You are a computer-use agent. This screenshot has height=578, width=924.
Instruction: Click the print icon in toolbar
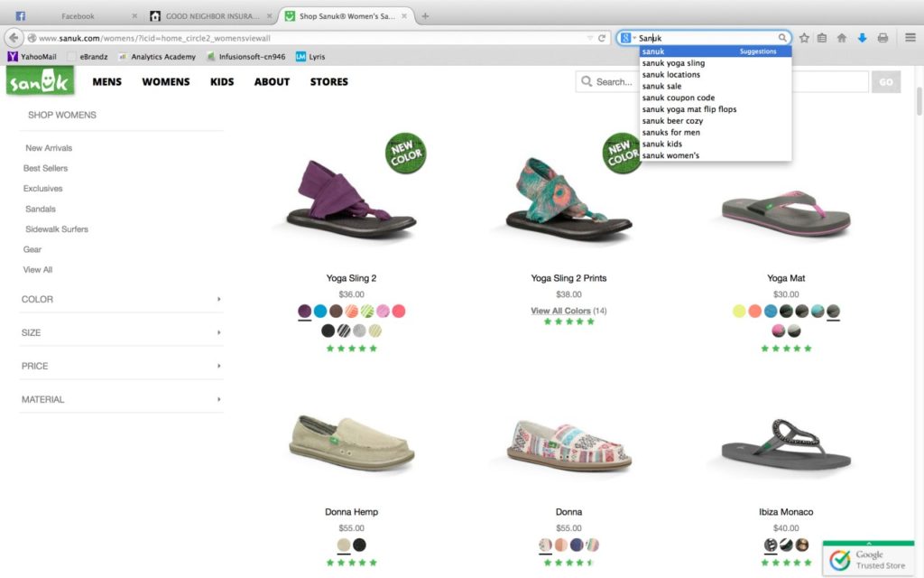[882, 38]
